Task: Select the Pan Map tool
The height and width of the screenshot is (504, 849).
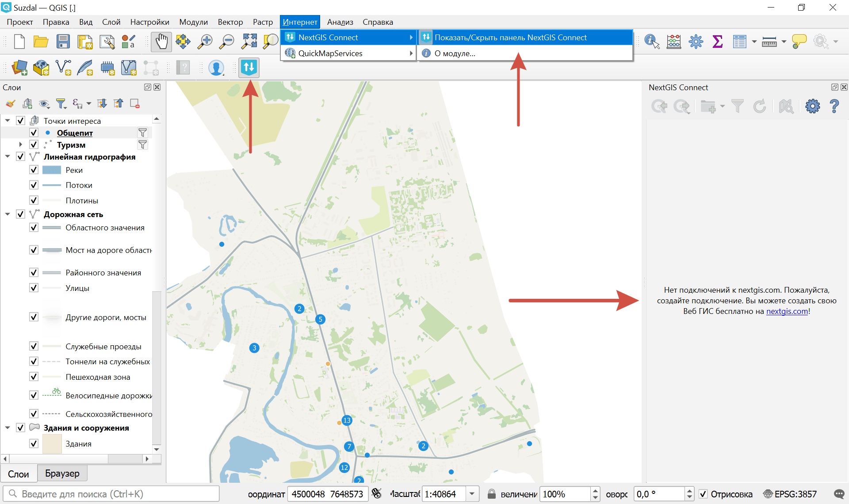Action: click(x=161, y=42)
